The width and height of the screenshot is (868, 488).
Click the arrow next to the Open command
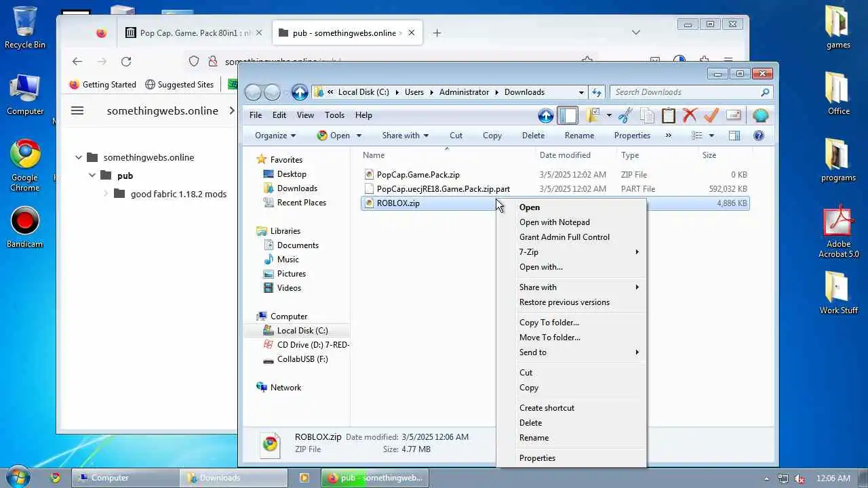click(359, 136)
